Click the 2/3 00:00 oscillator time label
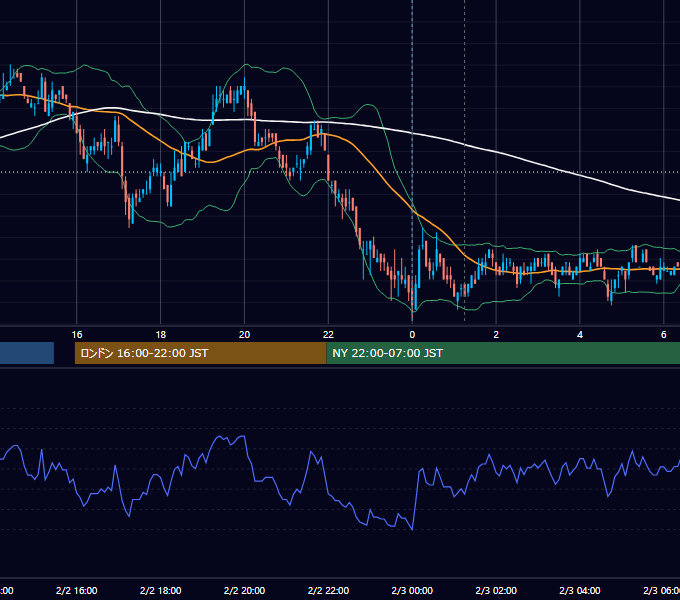Viewport: 680px width, 600px height. (x=412, y=590)
